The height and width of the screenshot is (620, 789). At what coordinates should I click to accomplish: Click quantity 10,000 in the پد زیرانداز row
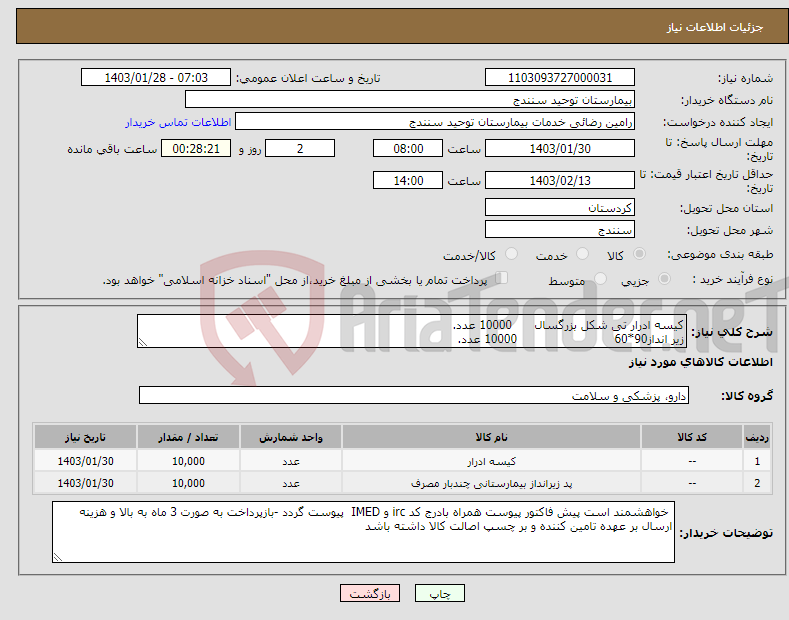coord(188,483)
